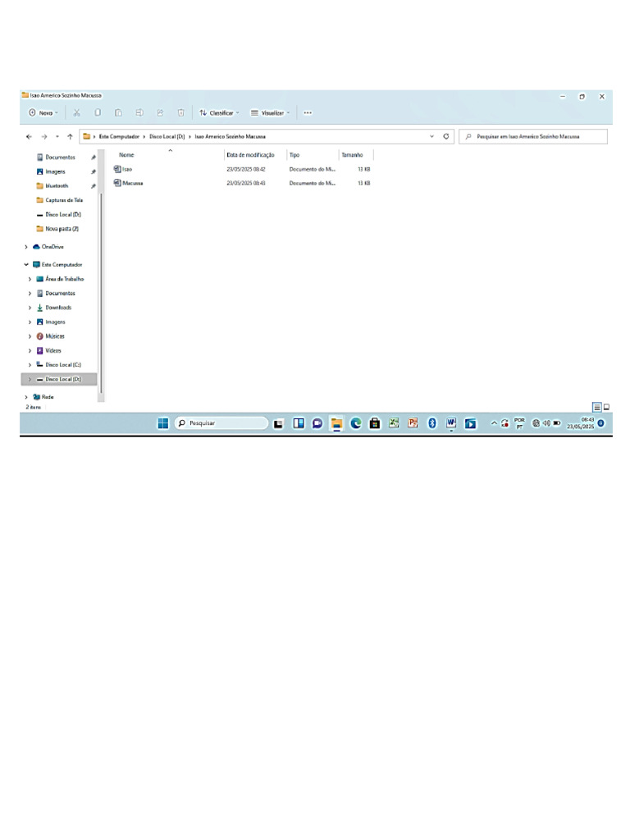
Task: Click the taskbar Pesquisar search box
Action: click(x=221, y=423)
